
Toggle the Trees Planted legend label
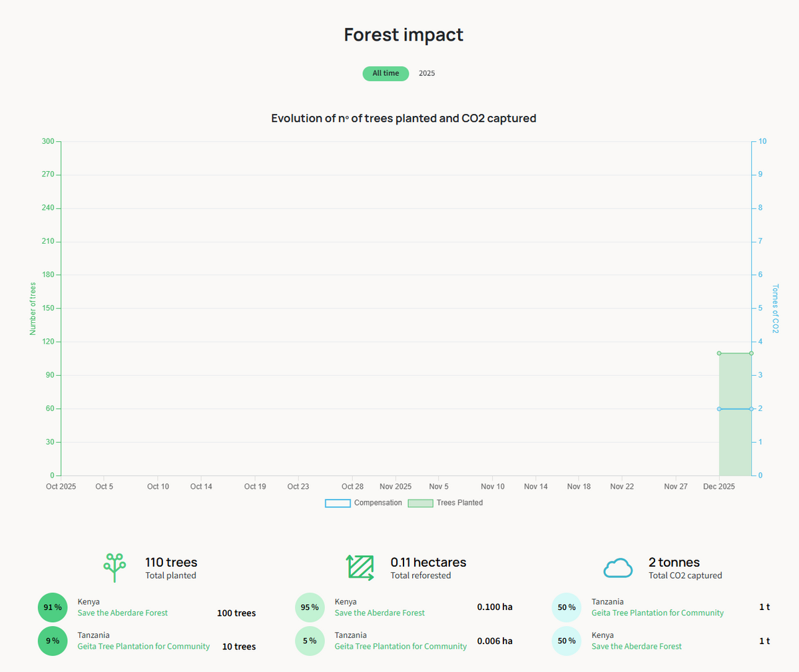coord(459,503)
